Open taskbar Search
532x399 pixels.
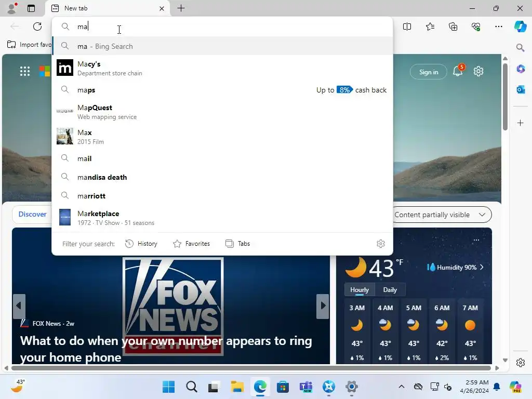click(x=192, y=387)
